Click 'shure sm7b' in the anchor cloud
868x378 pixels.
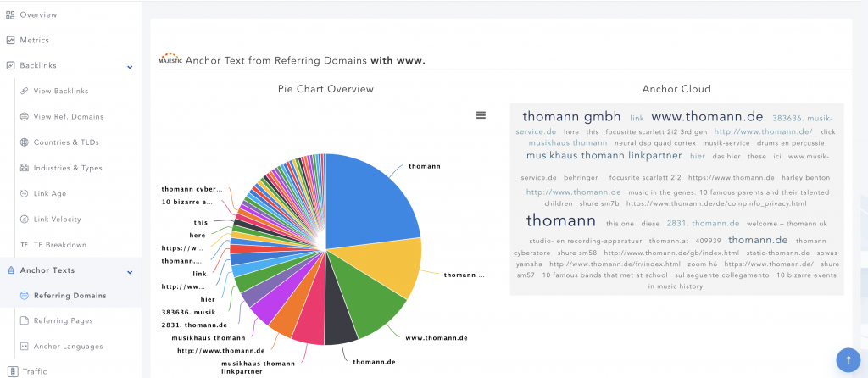click(x=599, y=203)
